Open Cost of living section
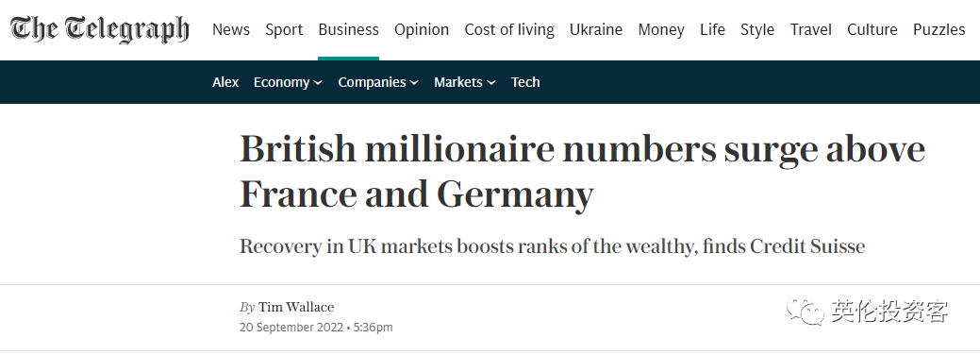Screen dimensions: 980x354 [509, 29]
